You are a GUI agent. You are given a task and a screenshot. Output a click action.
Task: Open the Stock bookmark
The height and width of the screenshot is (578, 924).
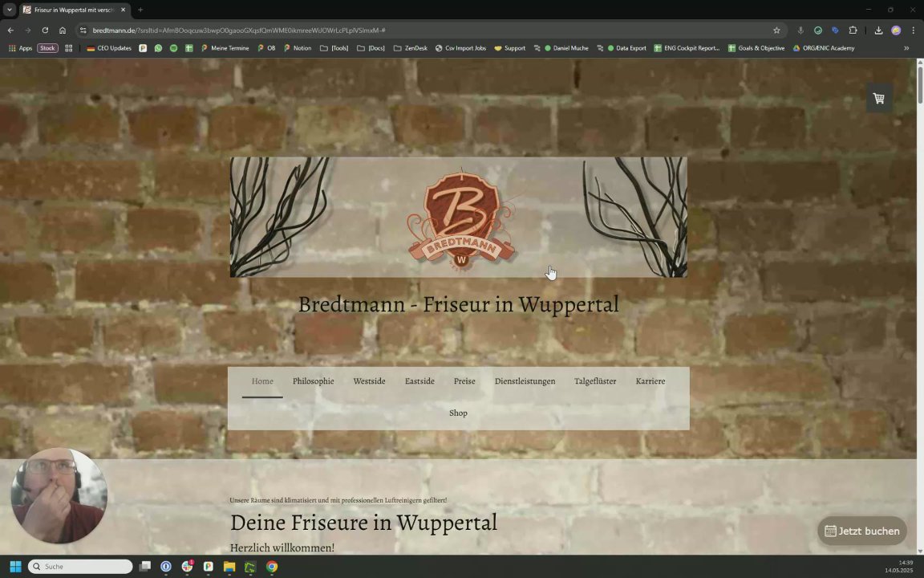tap(48, 48)
